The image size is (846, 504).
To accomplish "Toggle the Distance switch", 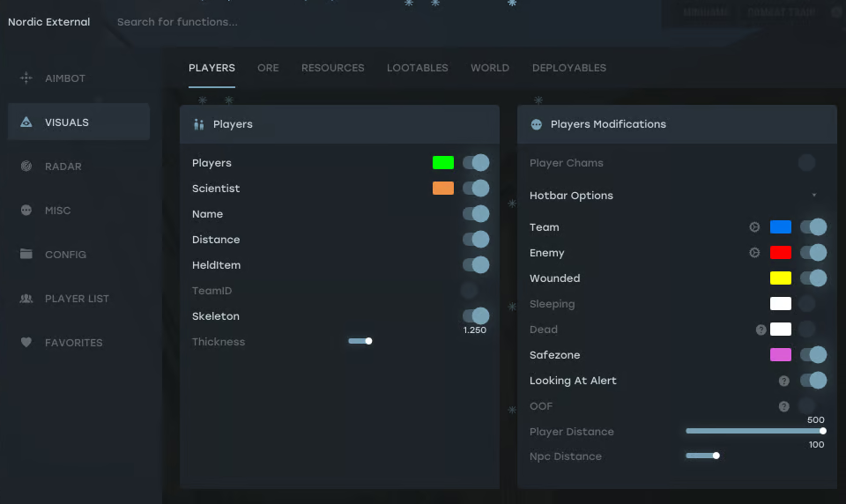I will (x=476, y=239).
